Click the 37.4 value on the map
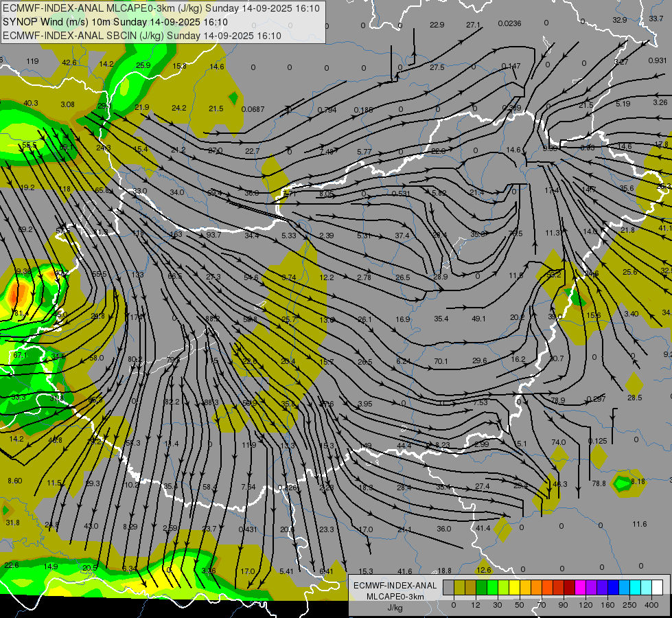 (x=402, y=236)
